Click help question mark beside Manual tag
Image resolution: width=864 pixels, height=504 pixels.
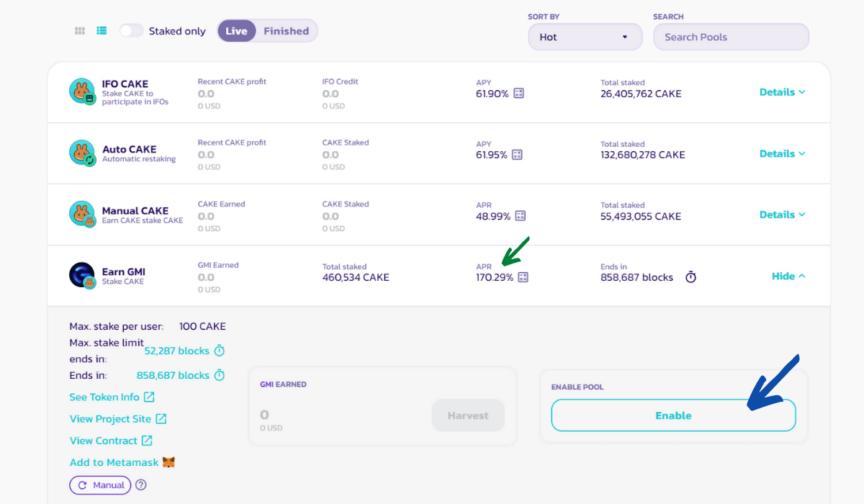pyautogui.click(x=141, y=485)
